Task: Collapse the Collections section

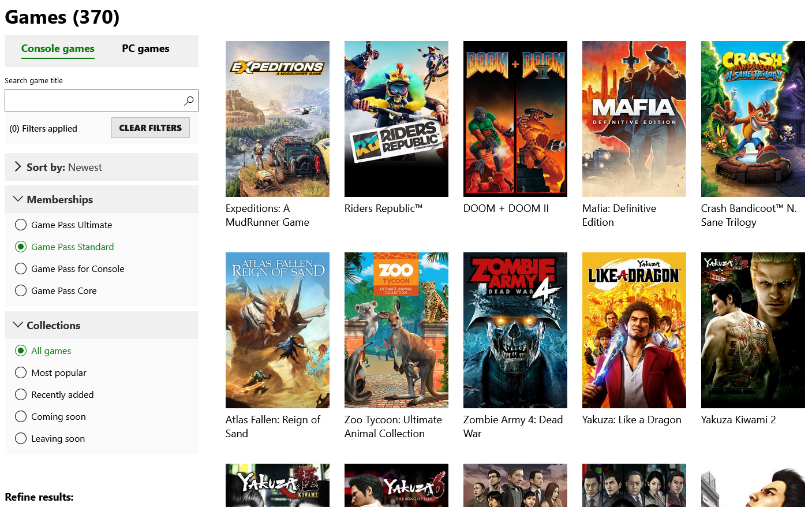Action: [102, 325]
